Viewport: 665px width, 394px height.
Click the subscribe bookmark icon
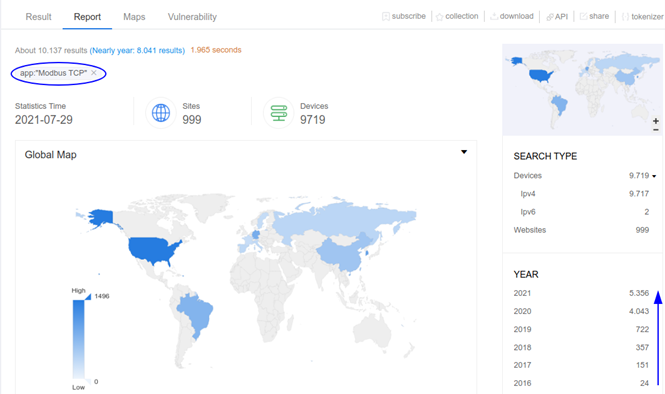[x=386, y=17]
